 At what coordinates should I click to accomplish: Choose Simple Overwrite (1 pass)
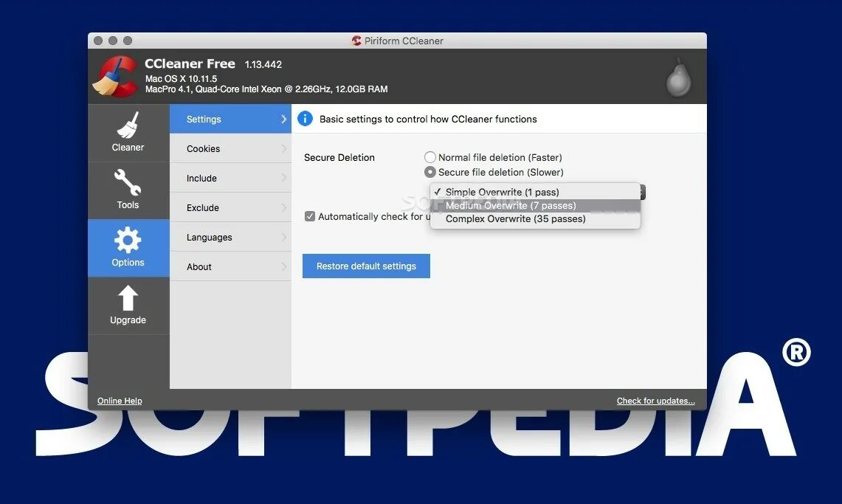[x=535, y=192]
